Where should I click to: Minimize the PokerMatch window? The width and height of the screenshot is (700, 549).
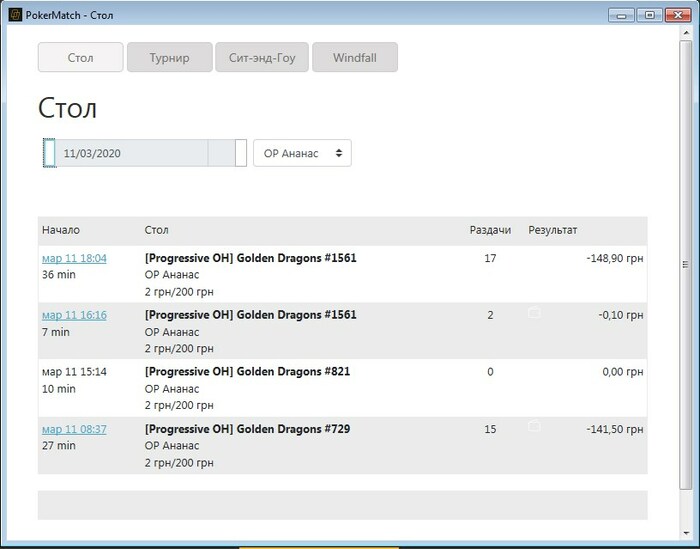(x=621, y=15)
